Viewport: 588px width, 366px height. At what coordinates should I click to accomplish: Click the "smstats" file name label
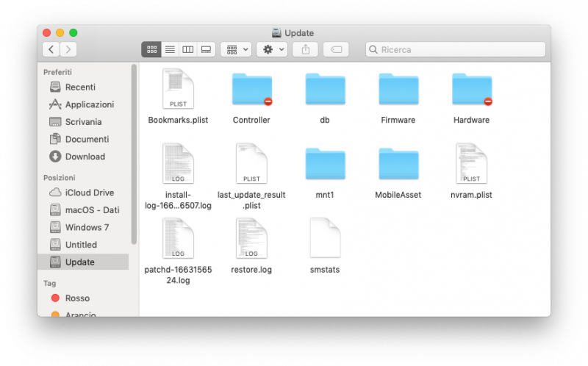point(325,270)
